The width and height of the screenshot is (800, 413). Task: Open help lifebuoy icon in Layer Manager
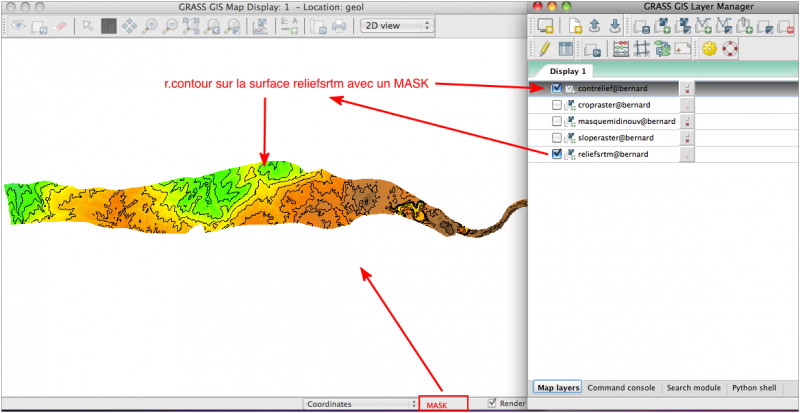tap(731, 48)
